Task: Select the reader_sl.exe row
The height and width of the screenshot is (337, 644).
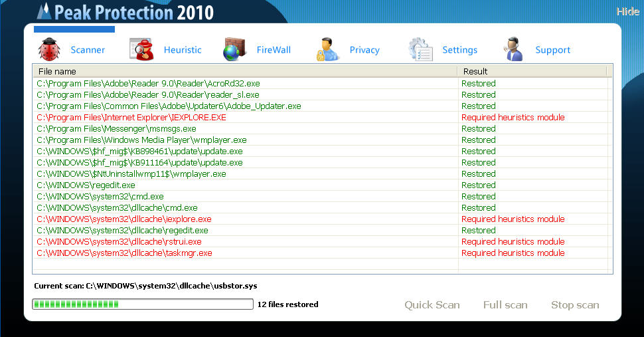Action: click(323, 95)
